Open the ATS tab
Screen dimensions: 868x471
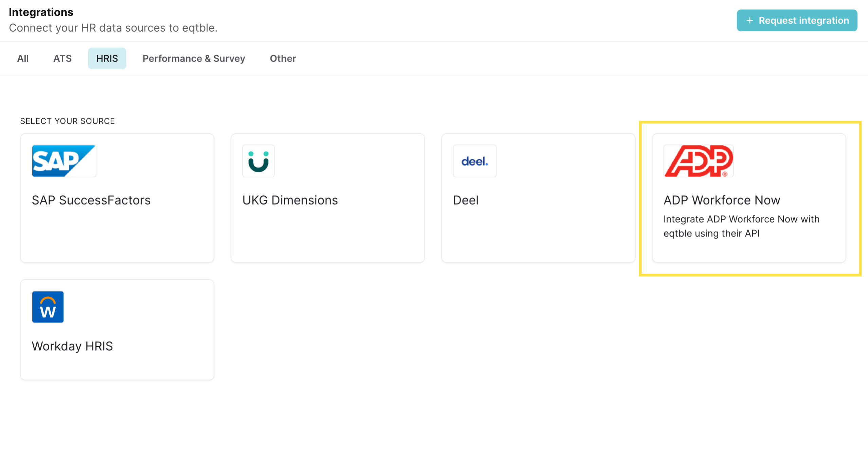tap(62, 58)
